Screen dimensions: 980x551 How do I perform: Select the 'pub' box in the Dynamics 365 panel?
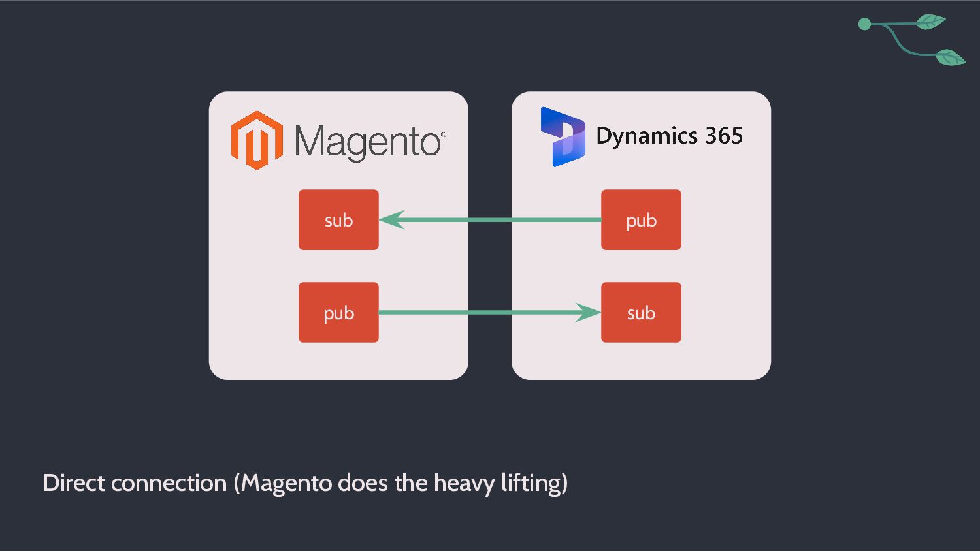pyautogui.click(x=641, y=220)
